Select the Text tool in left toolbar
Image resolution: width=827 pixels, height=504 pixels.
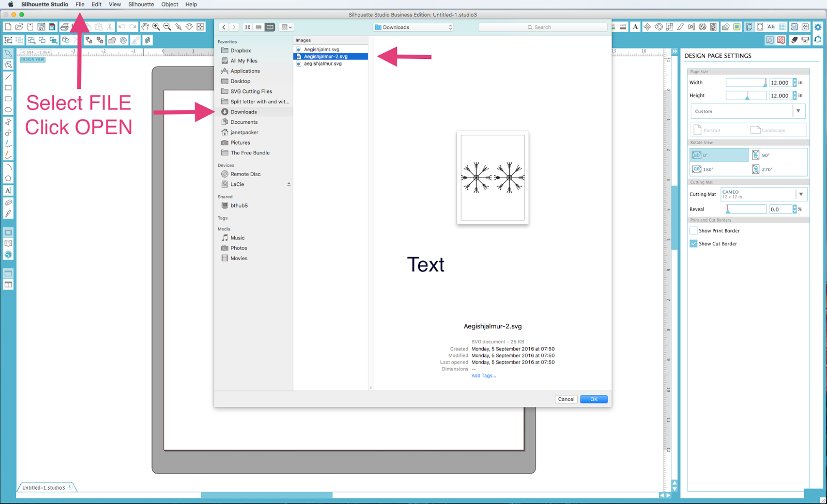tap(8, 191)
